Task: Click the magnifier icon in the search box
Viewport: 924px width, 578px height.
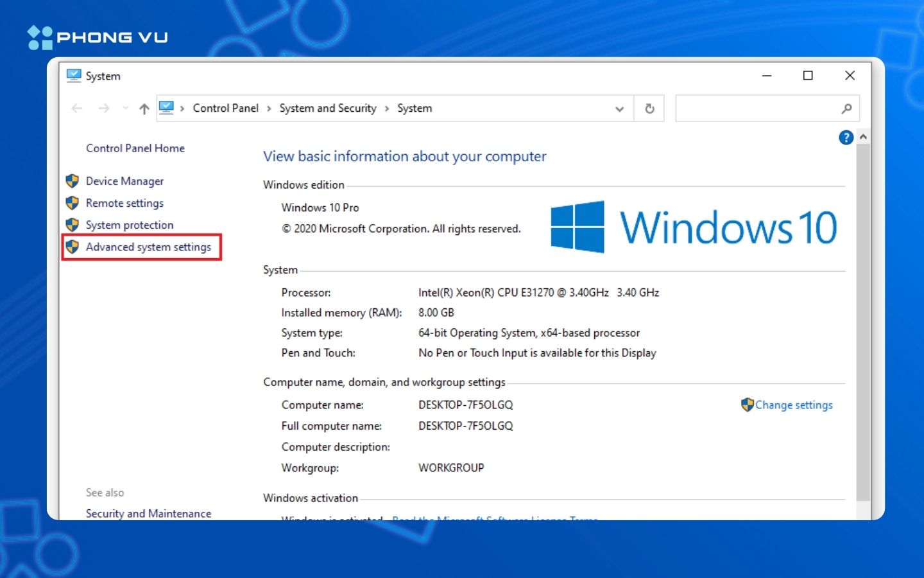Action: click(x=847, y=108)
